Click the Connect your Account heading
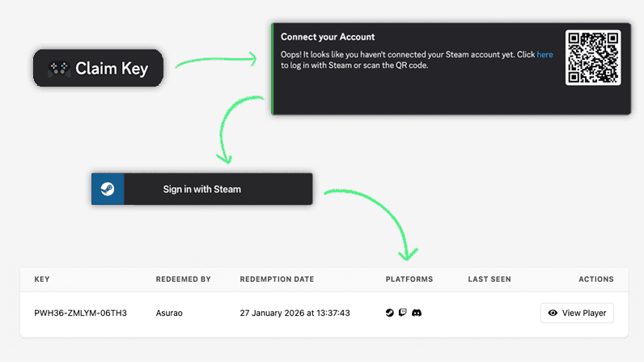Image resolution: width=644 pixels, height=362 pixels. [328, 37]
